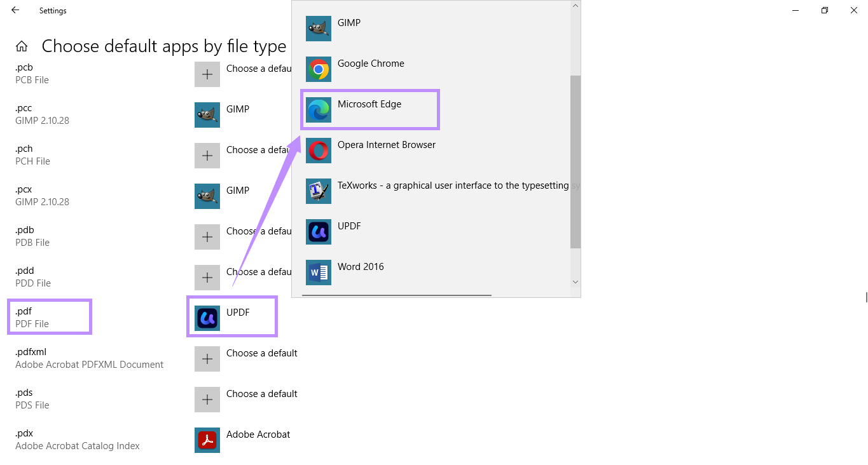
Task: Click the .pcx extension text
Action: (x=24, y=189)
